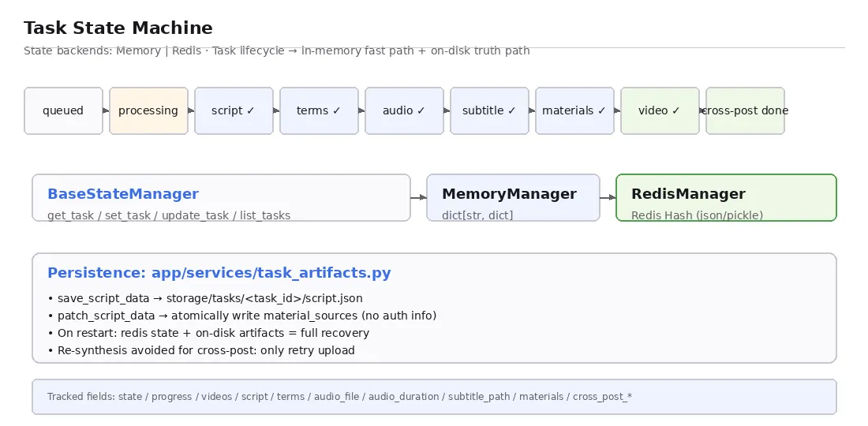Click the materials ✓ state box

(x=575, y=110)
